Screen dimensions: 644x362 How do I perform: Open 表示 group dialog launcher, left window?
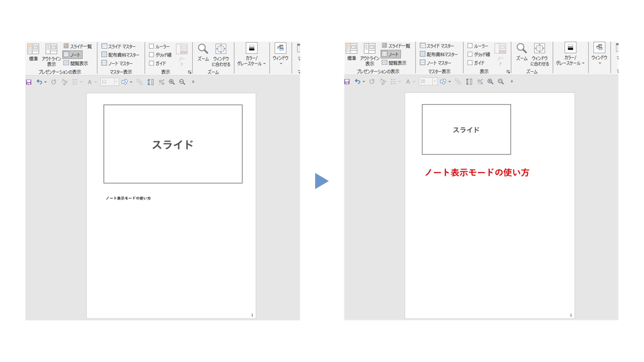(189, 72)
